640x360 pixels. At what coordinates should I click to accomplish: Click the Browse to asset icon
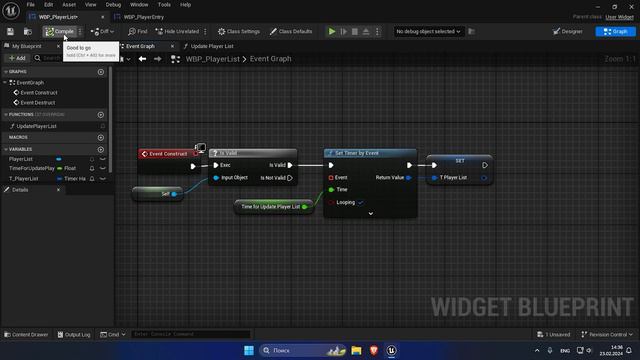click(28, 31)
